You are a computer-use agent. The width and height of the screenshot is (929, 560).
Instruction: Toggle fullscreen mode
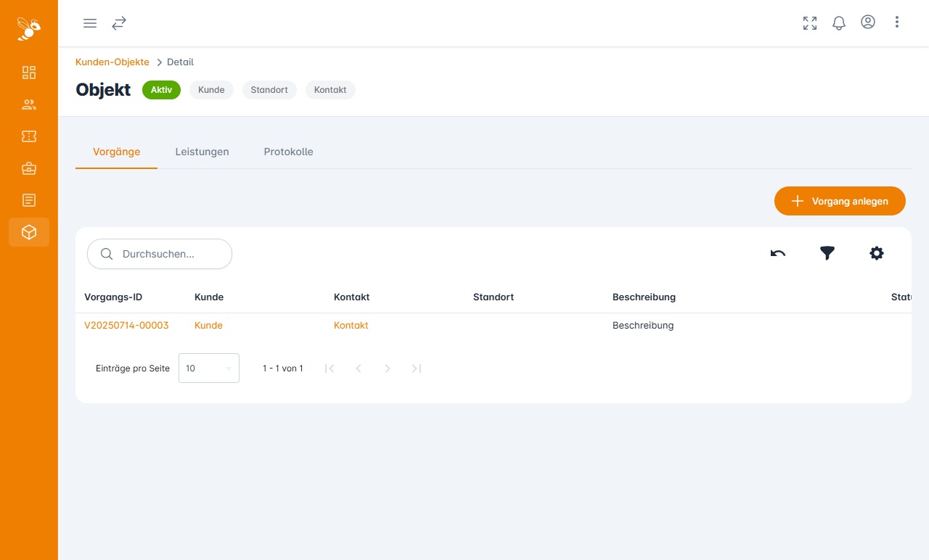810,23
